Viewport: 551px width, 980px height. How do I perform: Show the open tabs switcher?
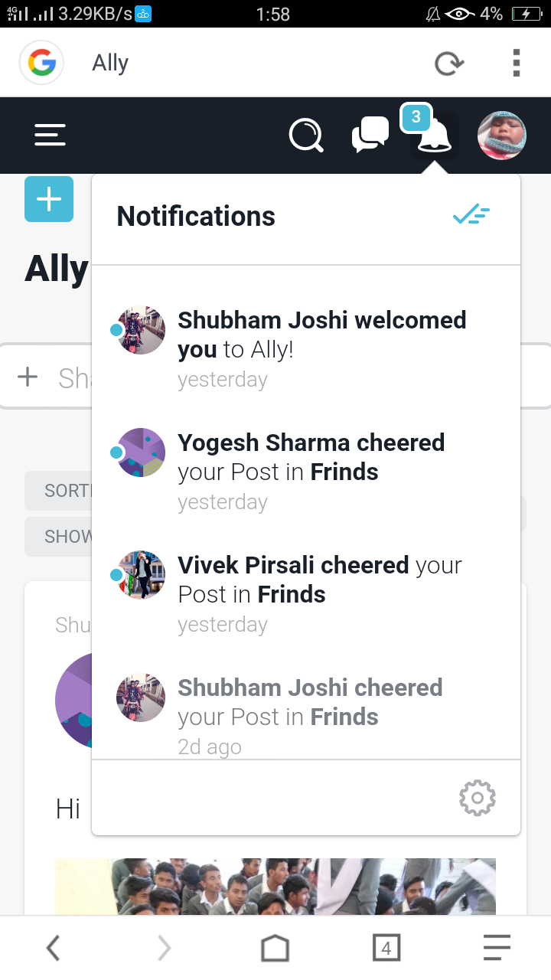coord(386,949)
